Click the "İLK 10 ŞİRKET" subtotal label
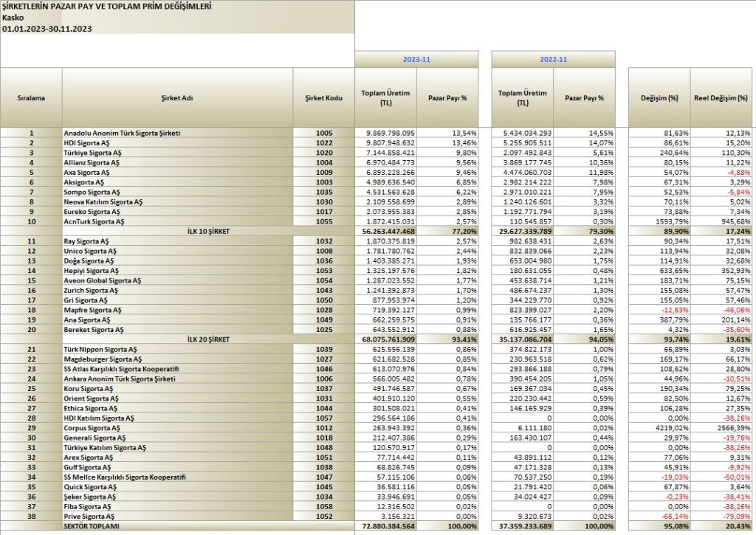The image size is (756, 535). click(x=208, y=232)
